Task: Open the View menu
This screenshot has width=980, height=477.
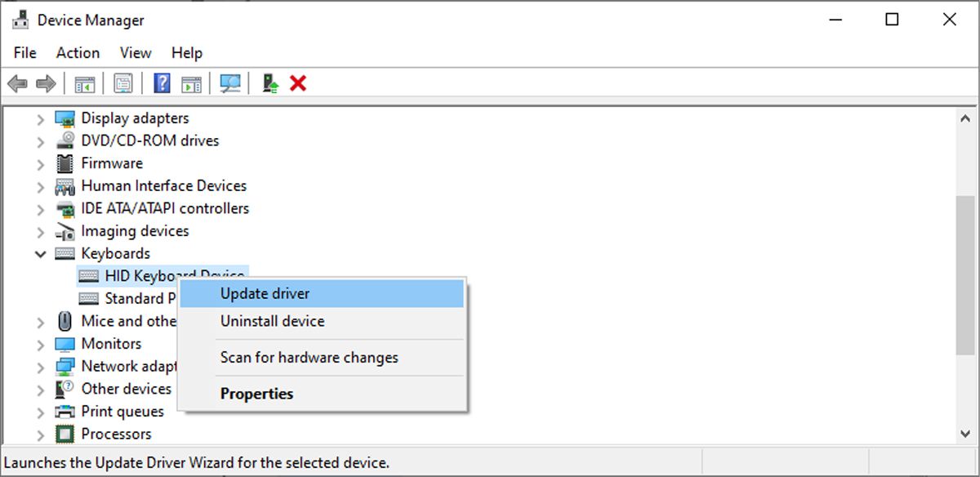Action: pos(135,52)
